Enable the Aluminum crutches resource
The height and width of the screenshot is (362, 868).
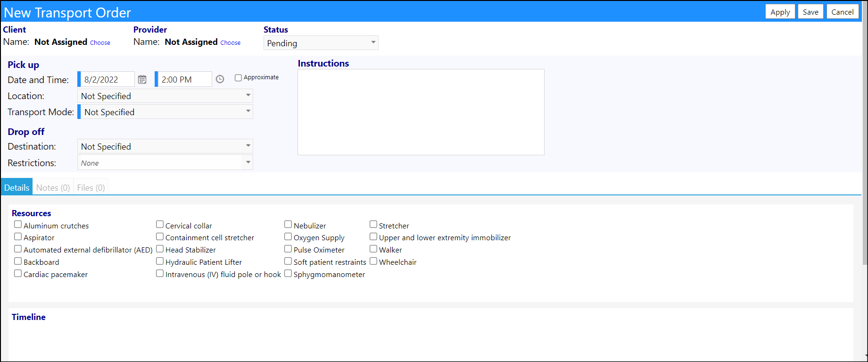click(x=18, y=224)
